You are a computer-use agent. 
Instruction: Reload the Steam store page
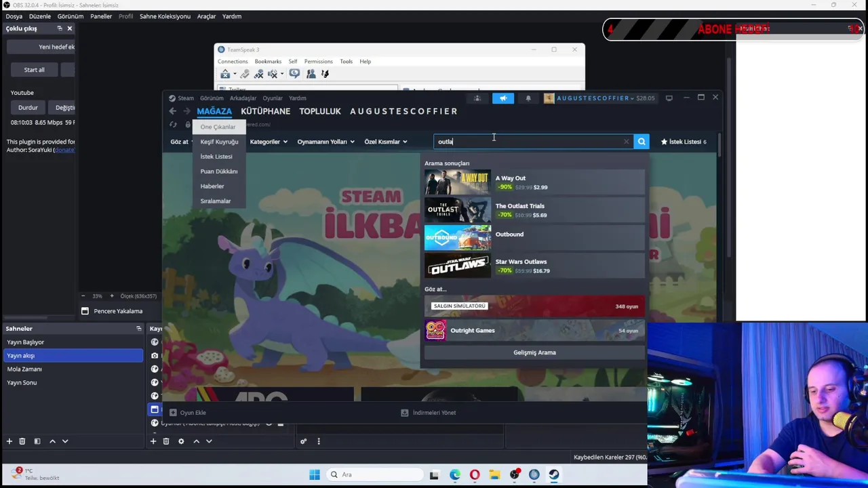pyautogui.click(x=173, y=125)
